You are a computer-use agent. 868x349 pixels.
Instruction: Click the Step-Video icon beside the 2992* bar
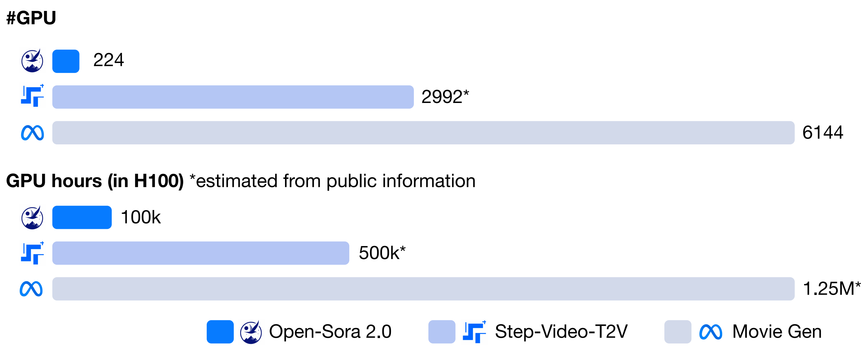[32, 96]
